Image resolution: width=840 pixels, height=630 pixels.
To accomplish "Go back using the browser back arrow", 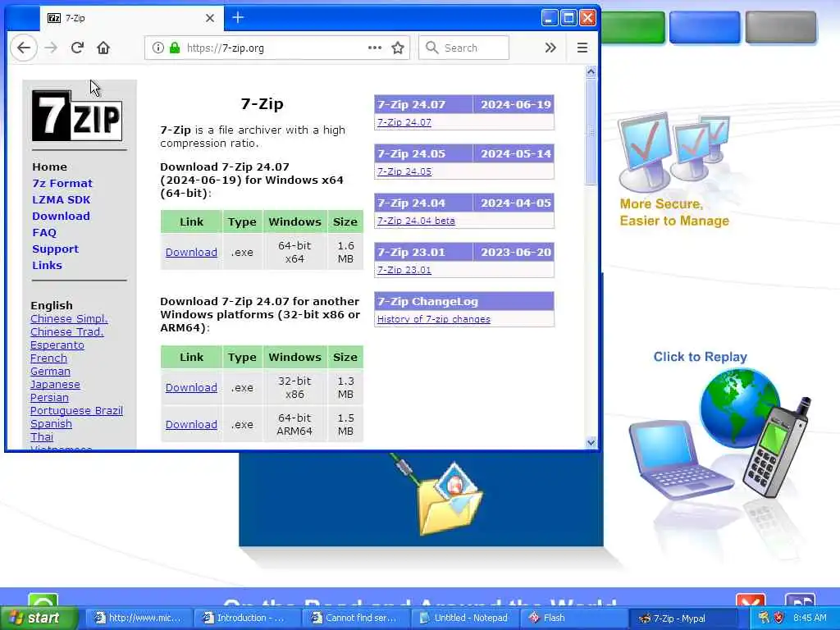I will pos(24,48).
